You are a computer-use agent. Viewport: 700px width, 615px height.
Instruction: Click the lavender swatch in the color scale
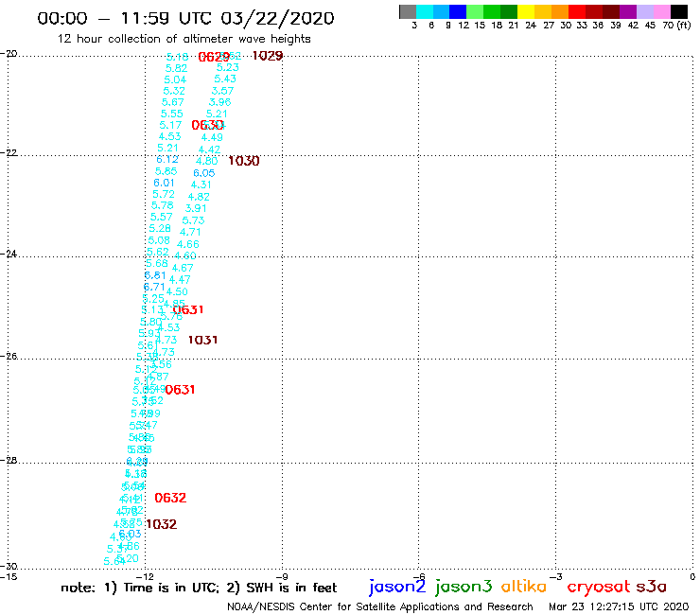click(645, 11)
